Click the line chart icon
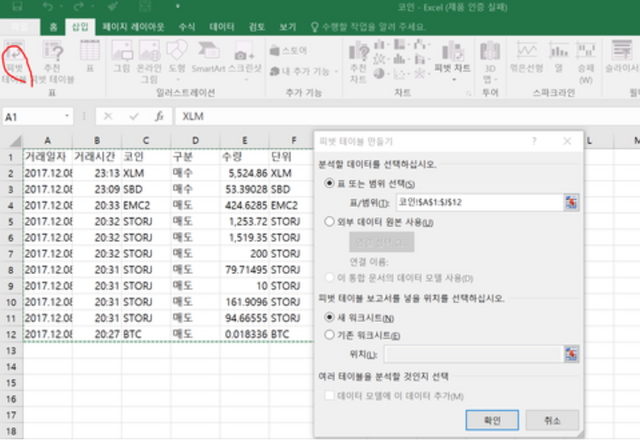 pos(380,59)
